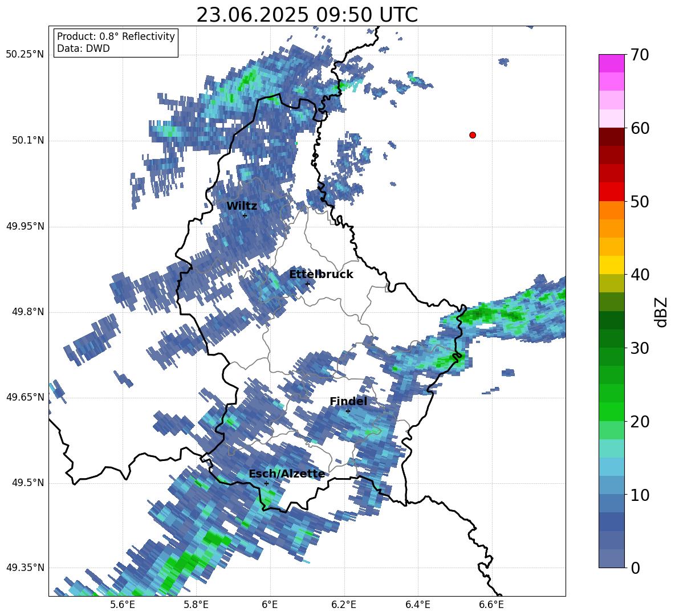Click the Esch/Alzette city label
675x616 pixels.
287,474
